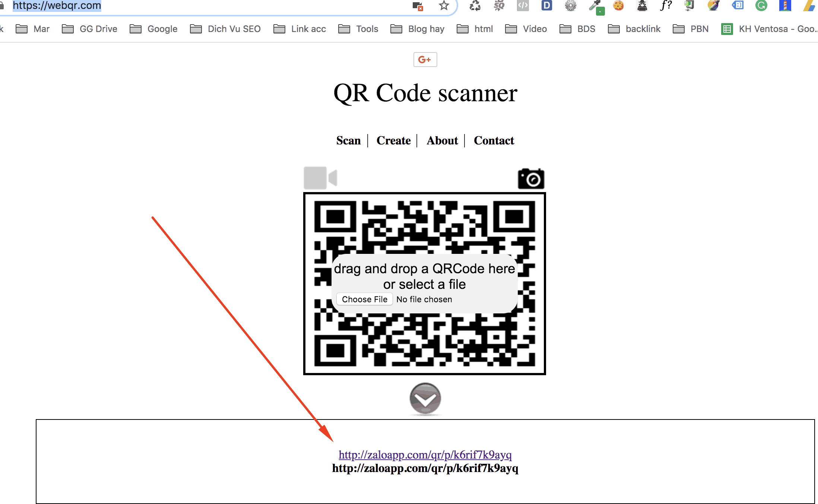Image resolution: width=818 pixels, height=504 pixels.
Task: Click the Choose File button
Action: pos(365,299)
